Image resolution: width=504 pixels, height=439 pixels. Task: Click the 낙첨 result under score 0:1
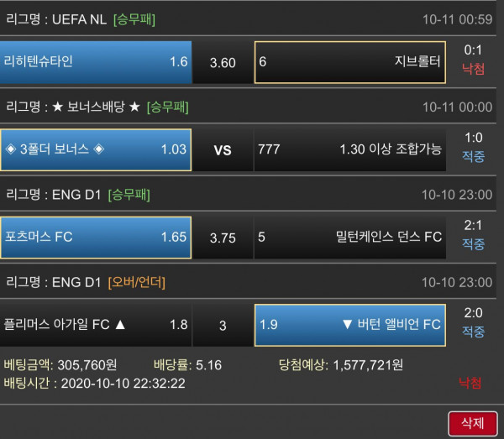click(x=473, y=69)
